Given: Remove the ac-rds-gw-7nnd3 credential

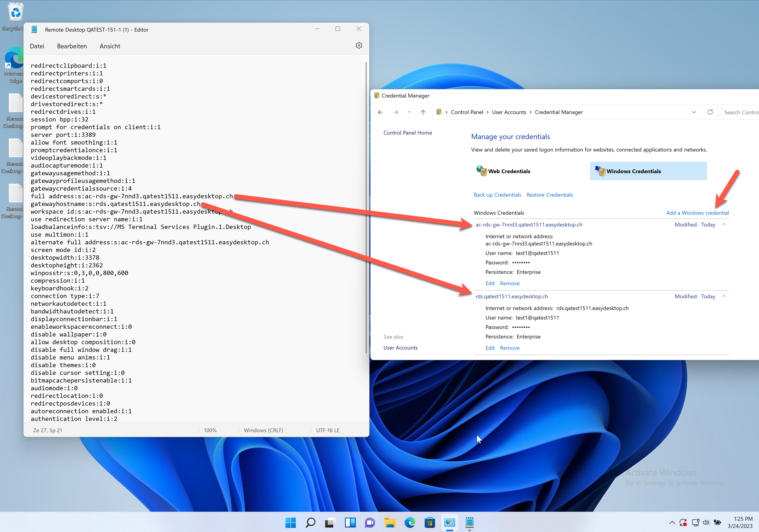Looking at the screenshot, I should tap(510, 283).
